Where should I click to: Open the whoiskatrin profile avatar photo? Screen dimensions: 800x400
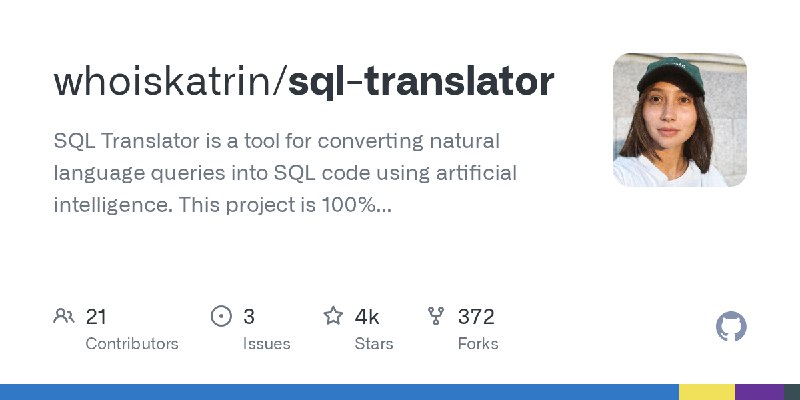(x=680, y=120)
